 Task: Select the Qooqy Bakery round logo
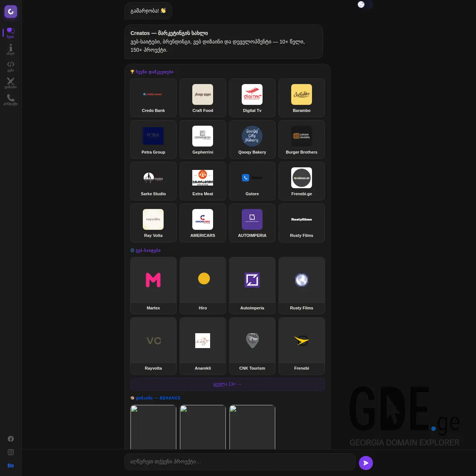tap(252, 136)
